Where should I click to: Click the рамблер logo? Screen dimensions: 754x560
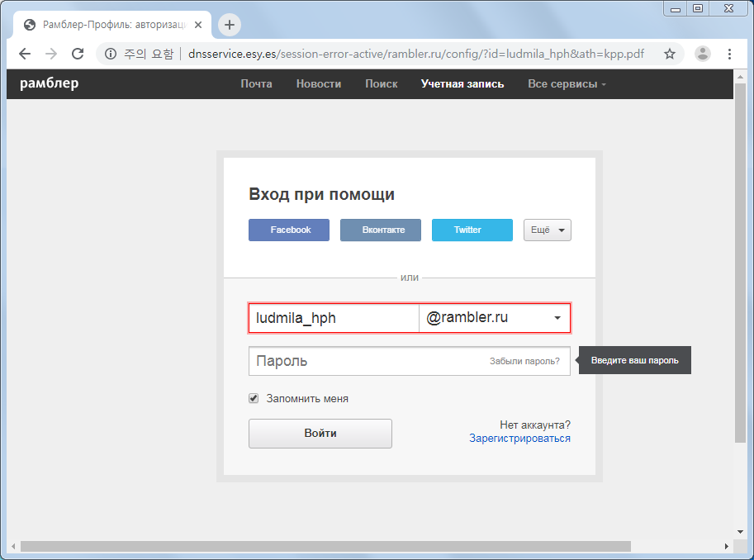(49, 83)
